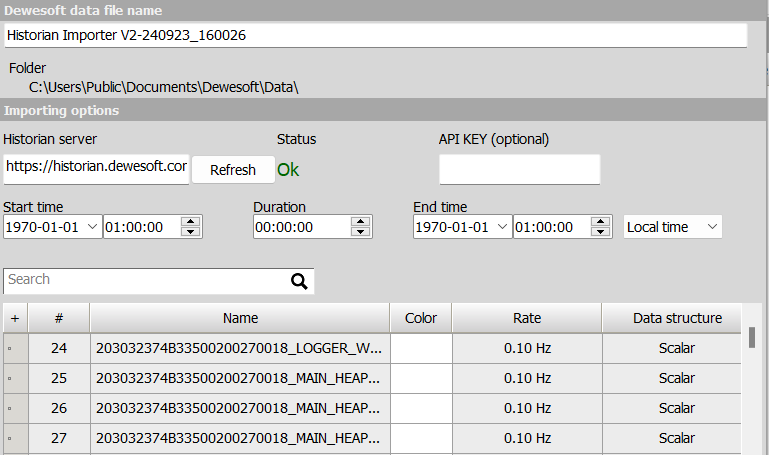This screenshot has height=455, width=769.
Task: Click the Start time 01:00:00 field
Action: (142, 227)
